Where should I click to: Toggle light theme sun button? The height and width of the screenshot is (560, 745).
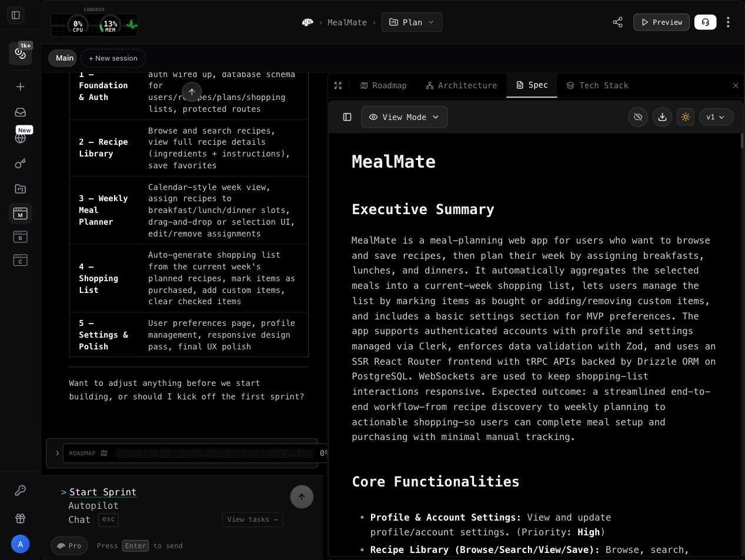686,117
